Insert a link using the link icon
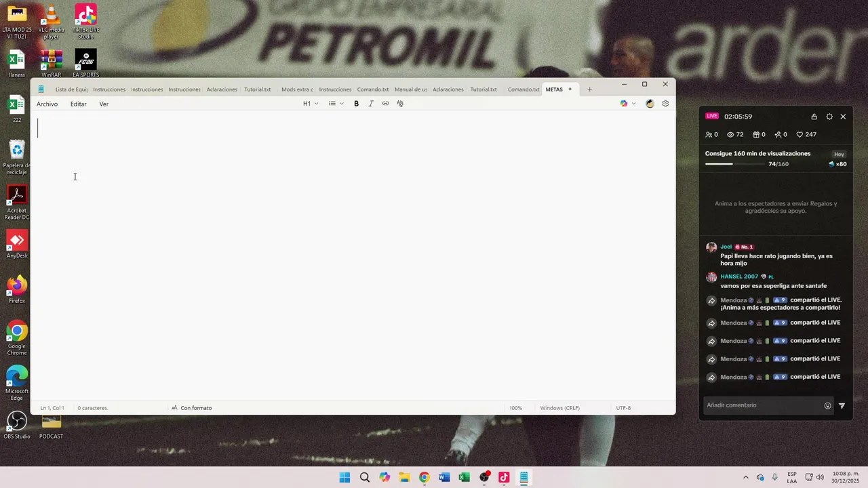 (385, 104)
